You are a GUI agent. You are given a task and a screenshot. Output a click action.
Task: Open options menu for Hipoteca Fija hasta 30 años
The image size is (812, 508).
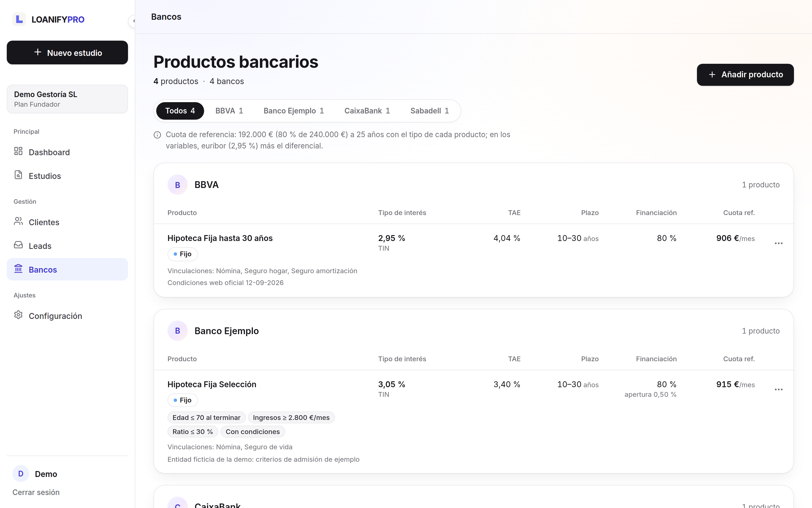778,243
